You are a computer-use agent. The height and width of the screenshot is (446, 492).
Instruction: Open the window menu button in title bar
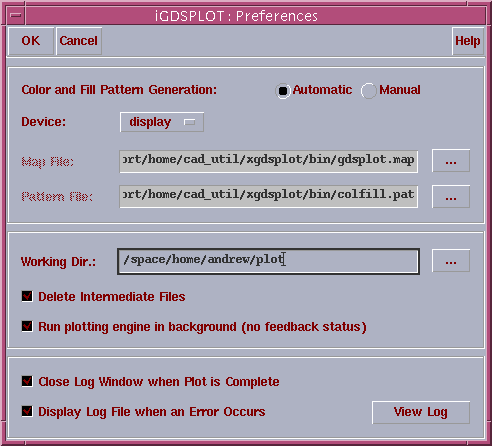click(15, 16)
